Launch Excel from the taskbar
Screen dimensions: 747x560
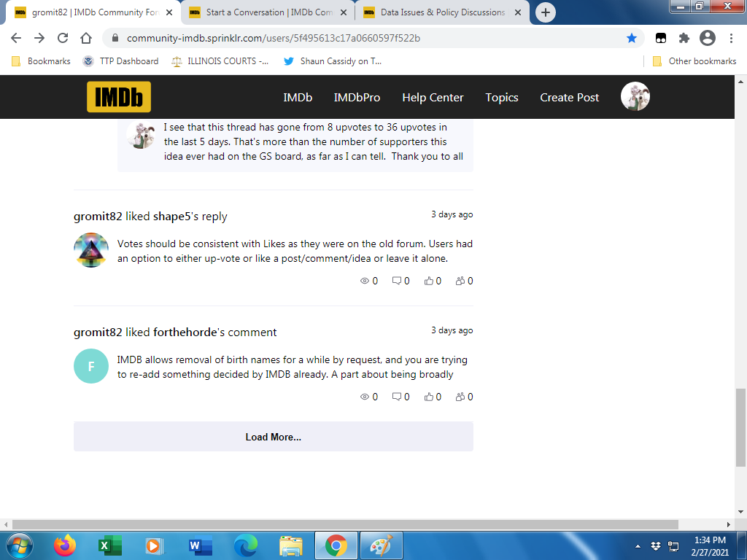(110, 545)
